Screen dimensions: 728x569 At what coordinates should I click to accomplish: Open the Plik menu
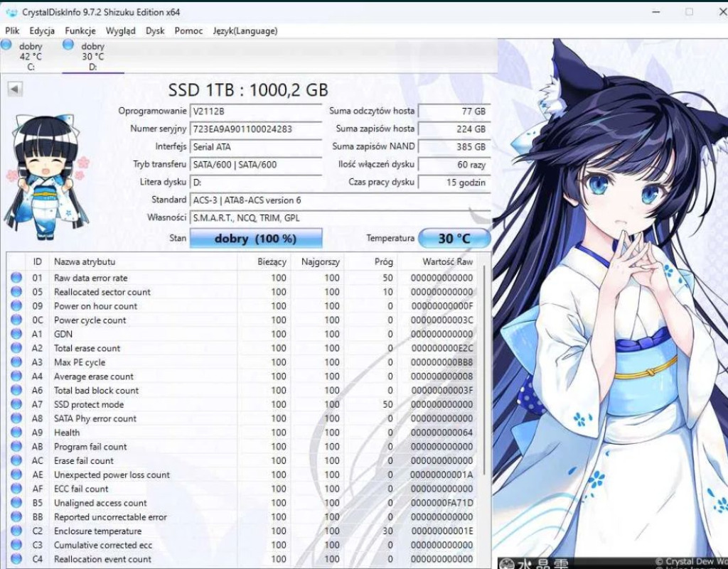click(x=12, y=31)
